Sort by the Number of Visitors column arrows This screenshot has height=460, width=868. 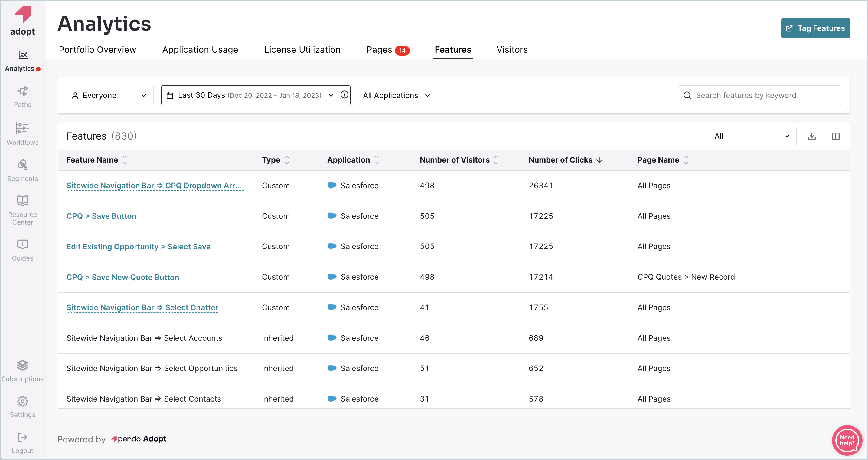(496, 160)
